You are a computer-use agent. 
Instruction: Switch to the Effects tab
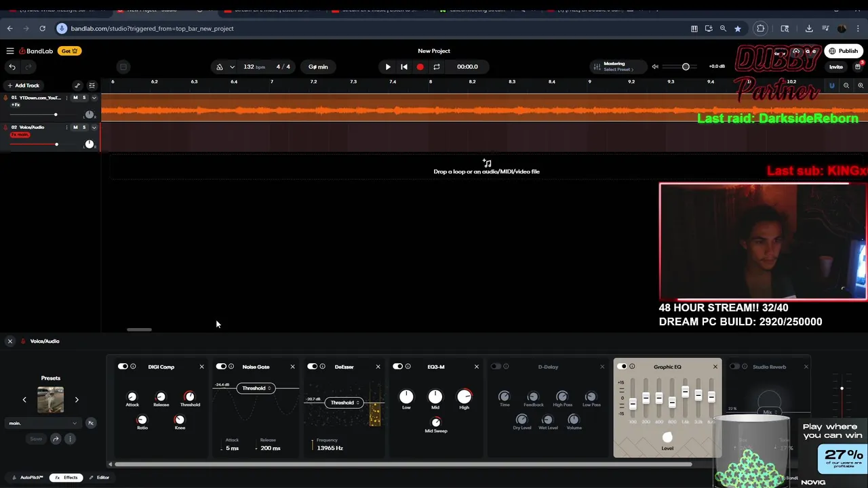(x=66, y=478)
